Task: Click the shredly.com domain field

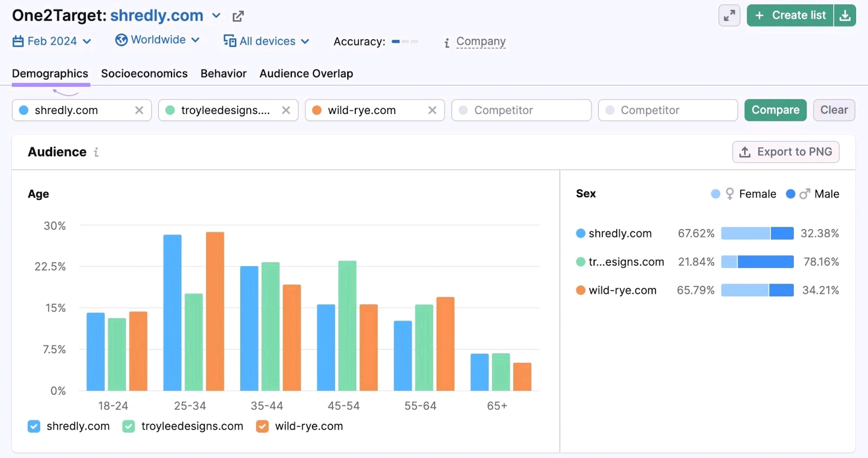Action: point(82,110)
